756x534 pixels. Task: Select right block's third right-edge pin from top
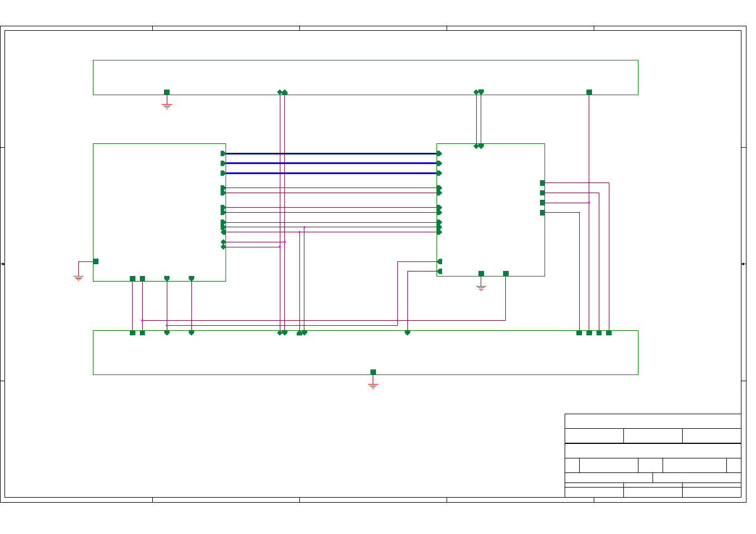(x=542, y=203)
